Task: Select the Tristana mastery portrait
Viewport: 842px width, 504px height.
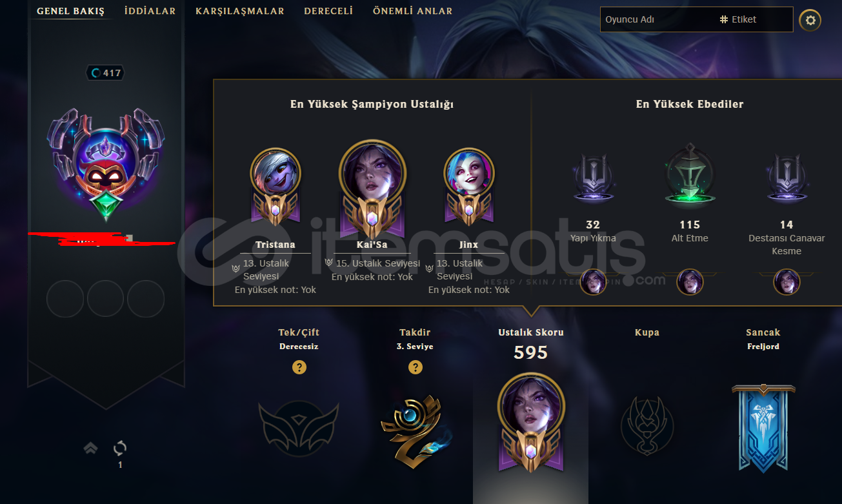Action: tap(276, 174)
